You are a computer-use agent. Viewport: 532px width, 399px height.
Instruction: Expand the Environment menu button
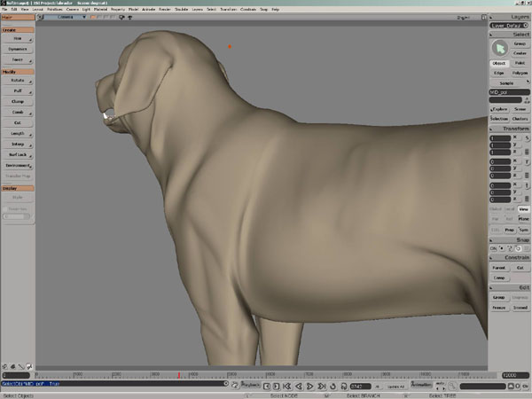click(19, 165)
